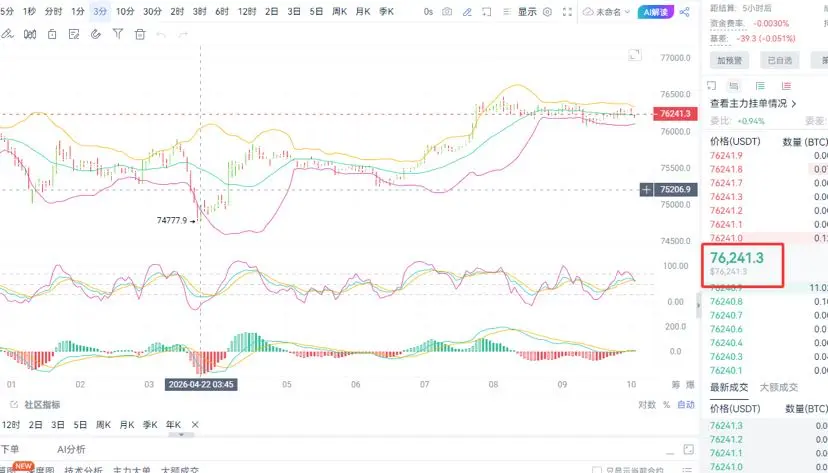Screen dimensions: 828x473
Task: Select the 3分 timeframe
Action: click(x=100, y=11)
